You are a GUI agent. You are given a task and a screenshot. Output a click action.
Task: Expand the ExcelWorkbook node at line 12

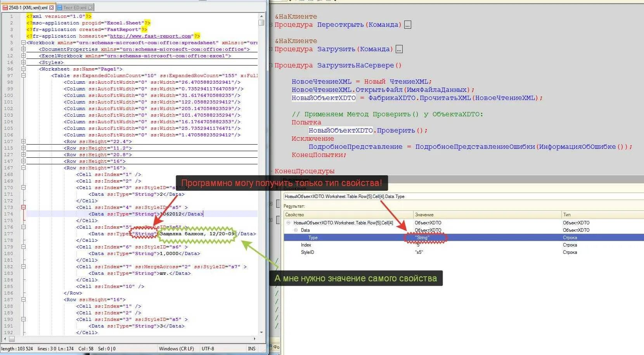pos(23,56)
